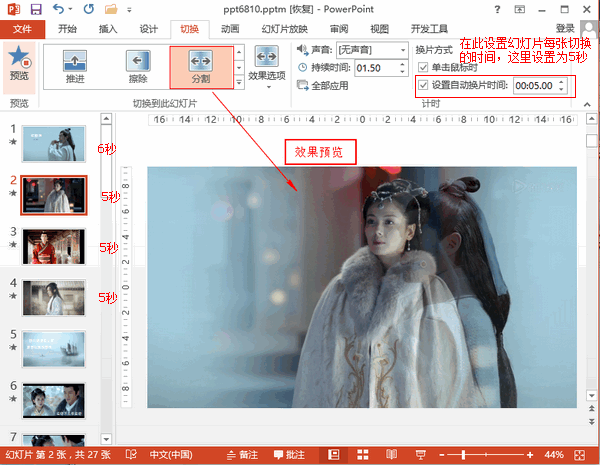This screenshot has height=465, width=600.
Task: Click the Help question mark icon
Action: pos(497,9)
